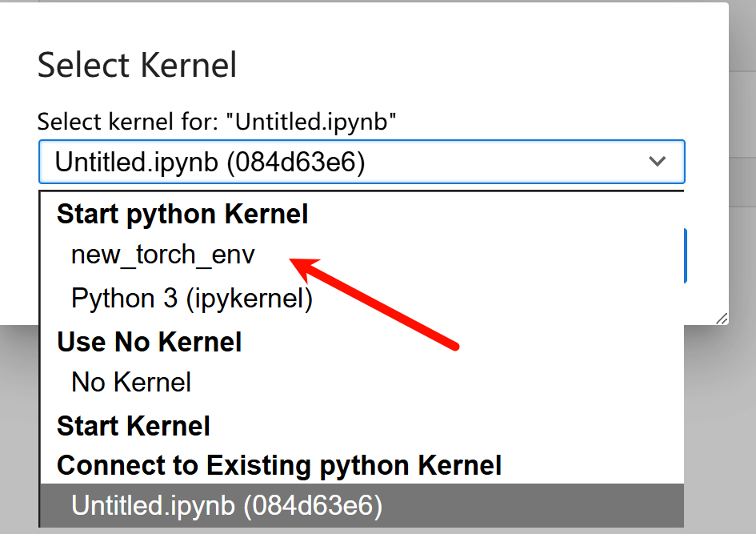Screen dimensions: 756x534
Task: Select the No Kernel option
Action: coord(362,382)
